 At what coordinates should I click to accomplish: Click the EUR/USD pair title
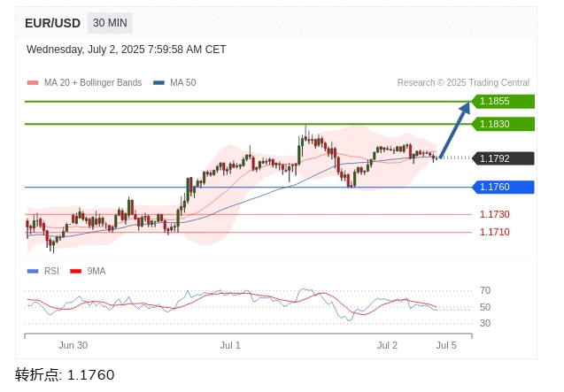click(x=52, y=23)
